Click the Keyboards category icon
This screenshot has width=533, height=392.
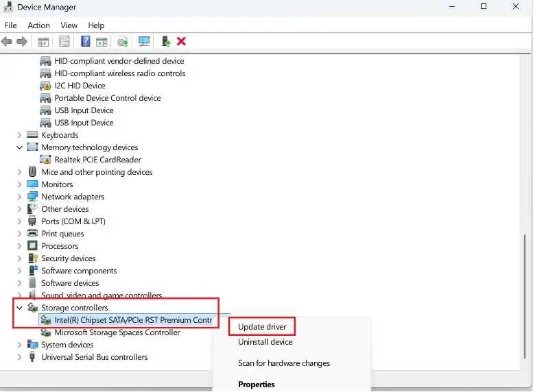coord(32,135)
